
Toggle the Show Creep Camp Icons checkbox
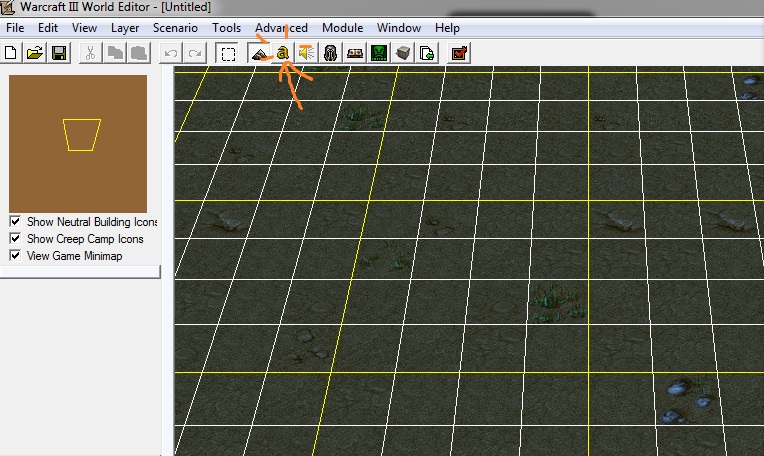click(x=15, y=239)
